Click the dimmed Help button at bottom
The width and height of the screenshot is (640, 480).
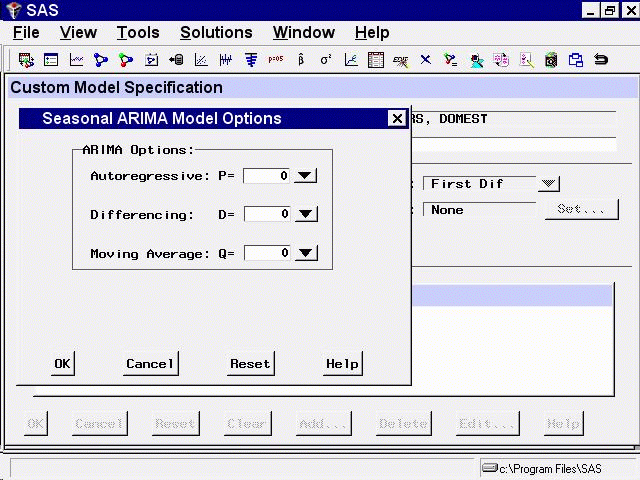click(x=563, y=424)
